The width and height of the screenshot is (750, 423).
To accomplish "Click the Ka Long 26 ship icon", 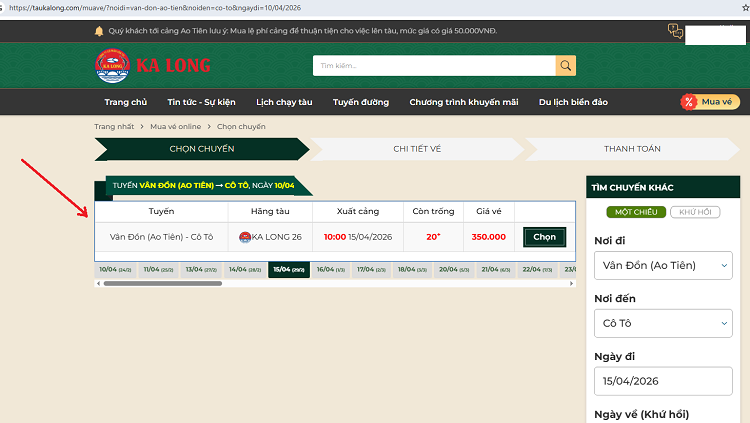I will (245, 237).
